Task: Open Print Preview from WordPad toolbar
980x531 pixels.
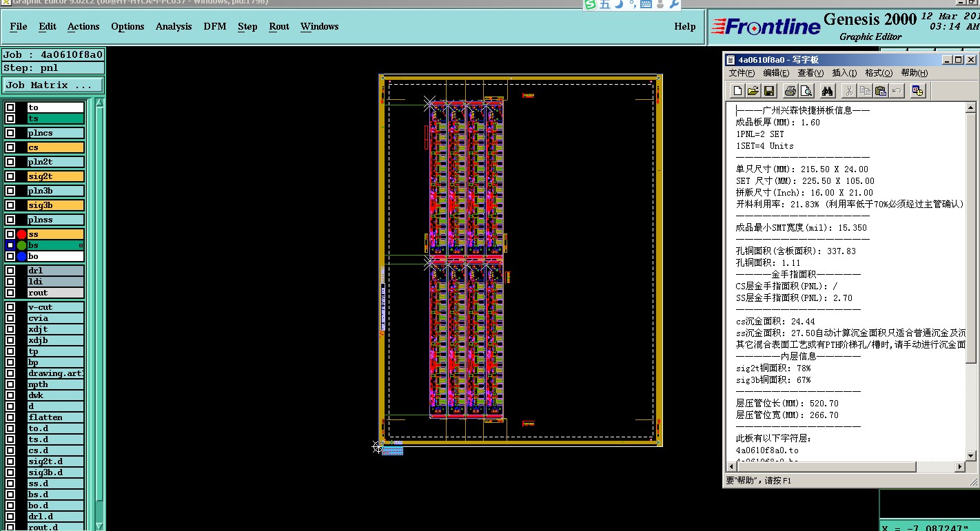Action: click(806, 91)
